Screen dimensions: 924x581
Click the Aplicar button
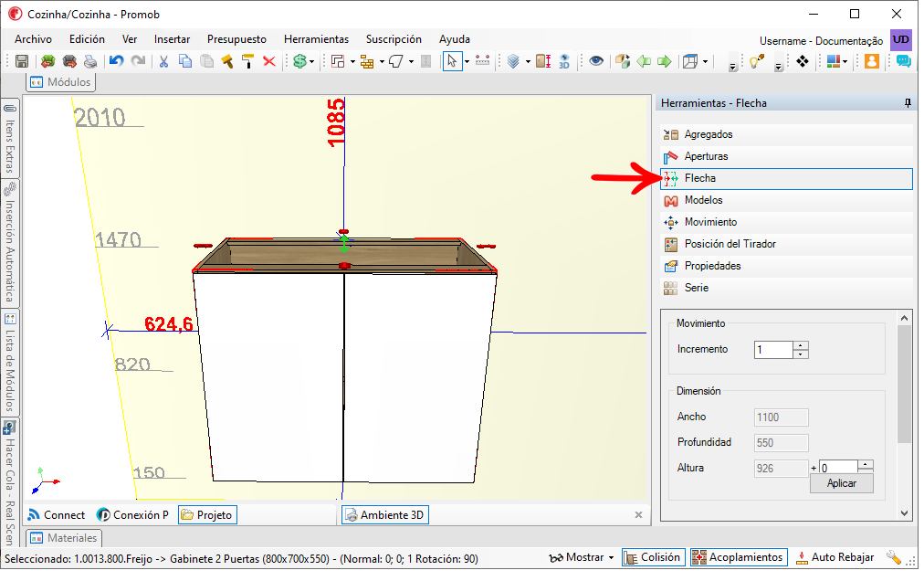tap(842, 483)
